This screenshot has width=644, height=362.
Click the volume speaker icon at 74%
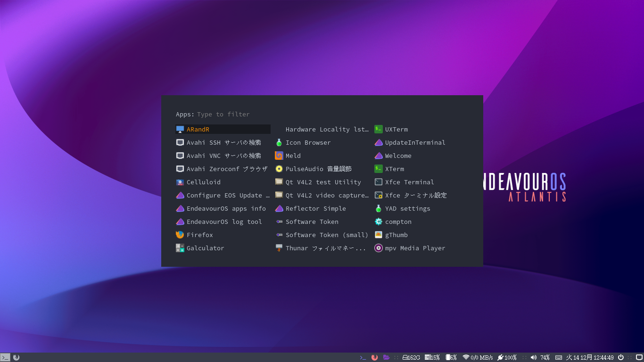(534, 357)
